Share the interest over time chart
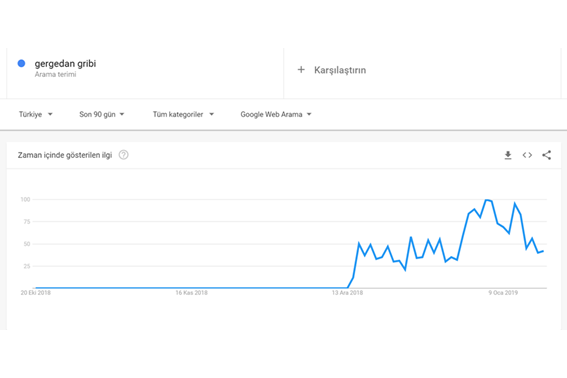The height and width of the screenshot is (378, 567). pos(546,155)
